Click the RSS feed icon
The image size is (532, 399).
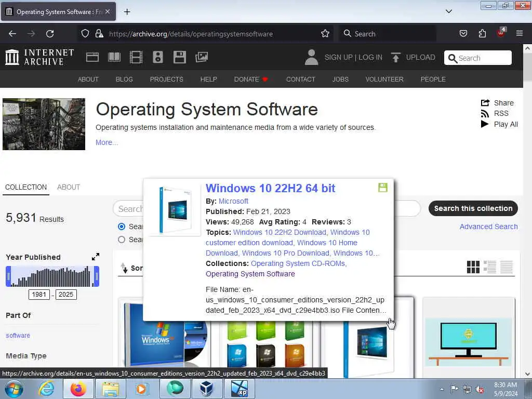(x=485, y=114)
